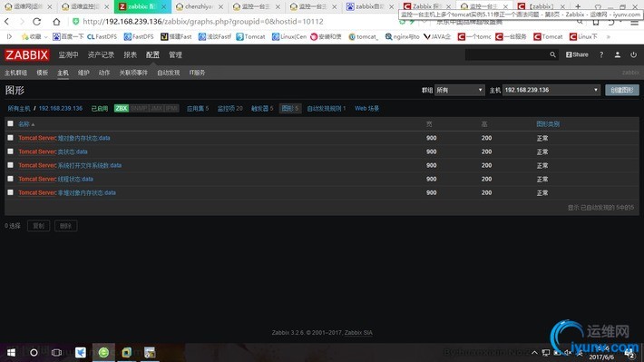
Task: Open the 主机 host dropdown
Action: coord(551,90)
